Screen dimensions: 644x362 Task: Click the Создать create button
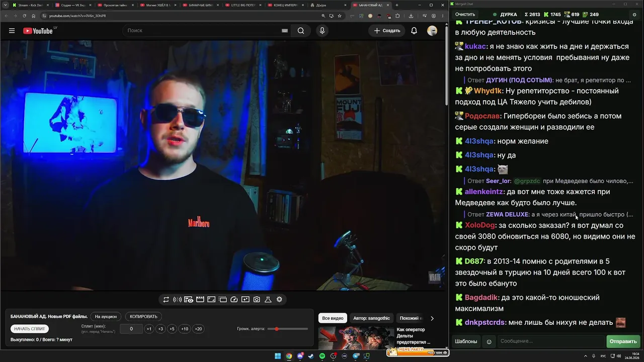(387, 31)
